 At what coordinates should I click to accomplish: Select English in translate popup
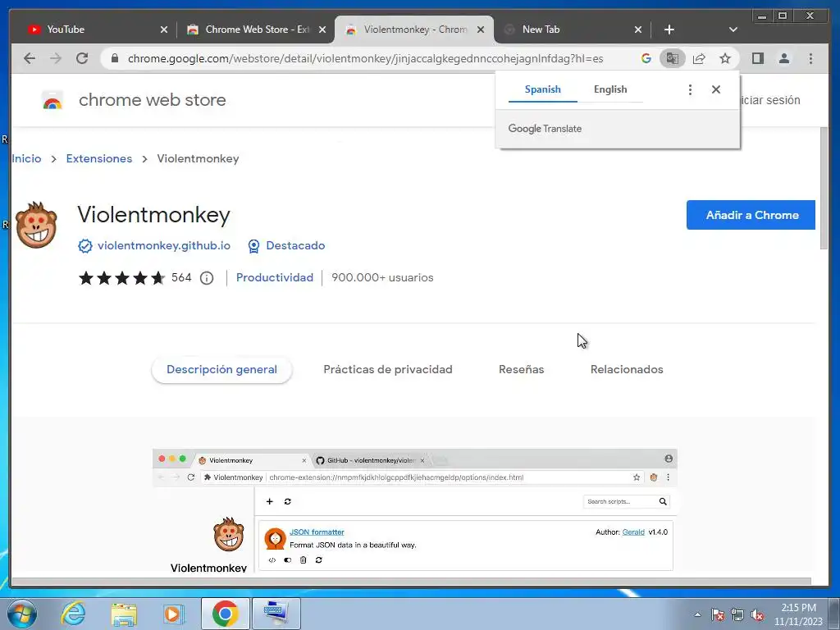click(x=610, y=89)
